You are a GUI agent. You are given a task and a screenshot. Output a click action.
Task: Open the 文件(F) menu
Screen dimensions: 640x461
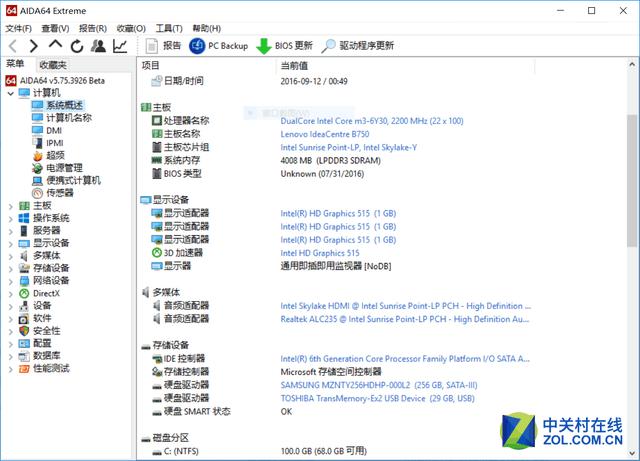pyautogui.click(x=18, y=28)
